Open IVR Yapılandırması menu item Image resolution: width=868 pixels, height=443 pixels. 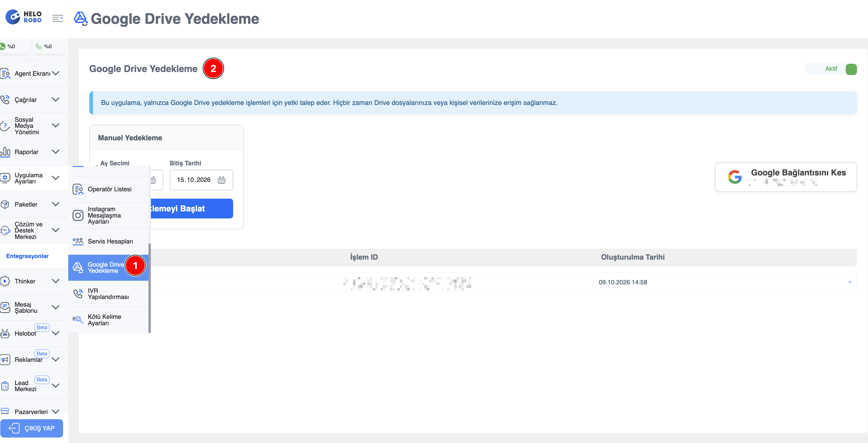[x=108, y=294]
